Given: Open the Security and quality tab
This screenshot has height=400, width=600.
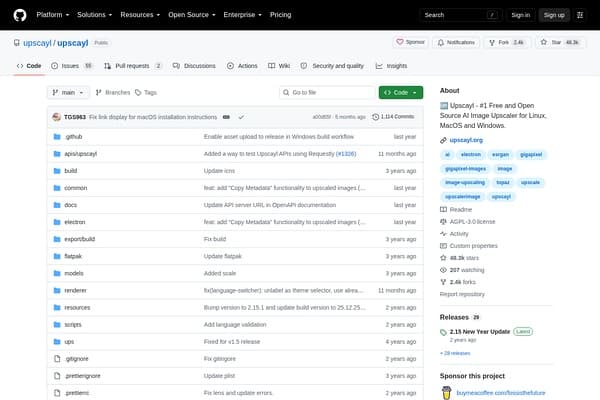Looking at the screenshot, I should (x=332, y=66).
